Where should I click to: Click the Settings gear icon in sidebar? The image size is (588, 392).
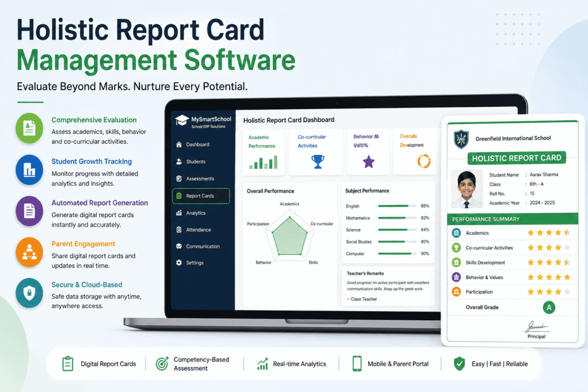pyautogui.click(x=179, y=263)
